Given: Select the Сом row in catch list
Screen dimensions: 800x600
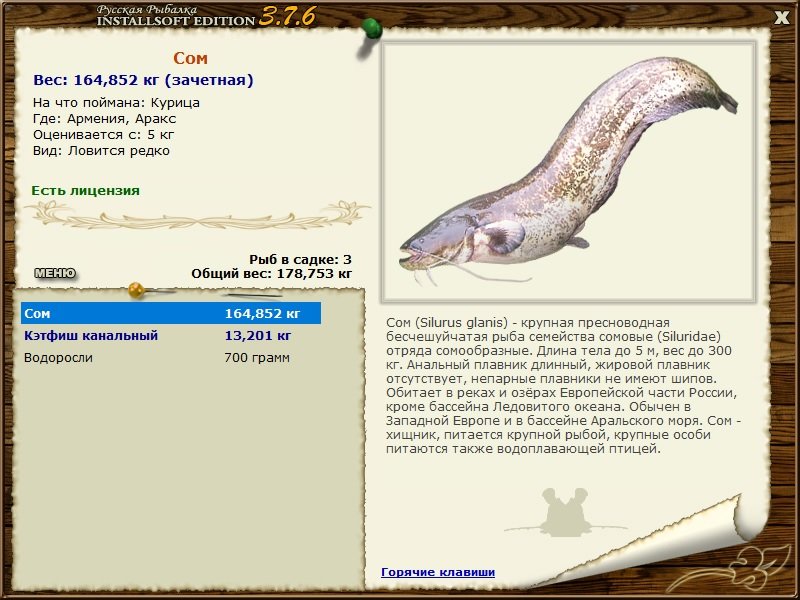Looking at the screenshot, I should pos(171,313).
